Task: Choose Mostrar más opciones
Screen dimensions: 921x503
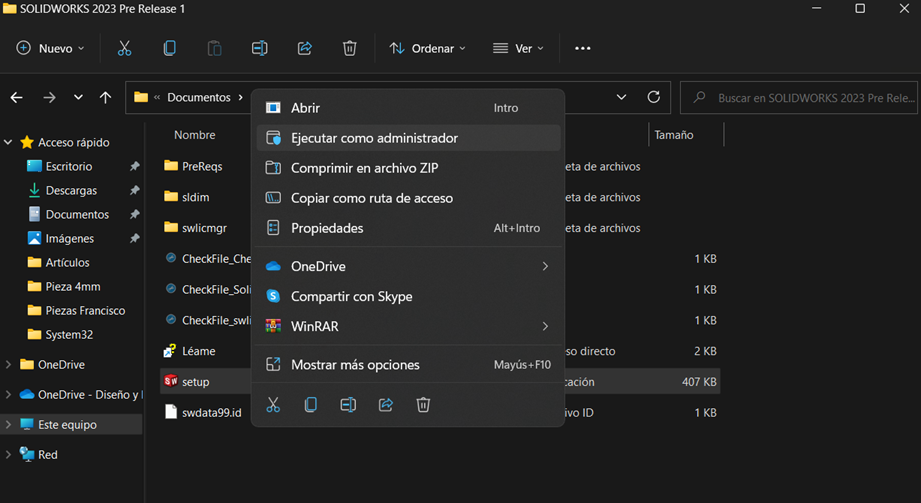Action: coord(408,364)
